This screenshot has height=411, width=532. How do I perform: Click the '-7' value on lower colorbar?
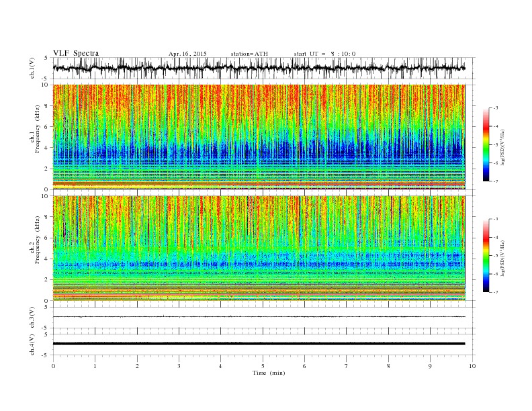495,292
